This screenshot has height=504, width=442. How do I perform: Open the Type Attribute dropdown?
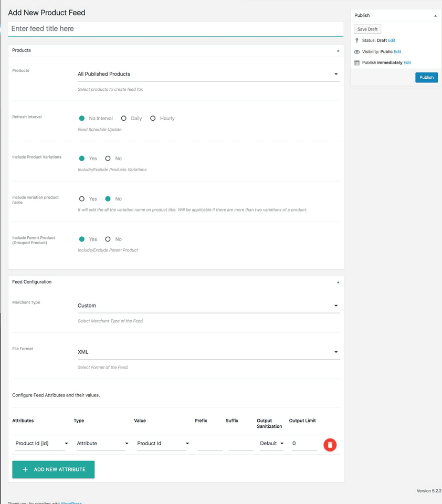(x=102, y=444)
